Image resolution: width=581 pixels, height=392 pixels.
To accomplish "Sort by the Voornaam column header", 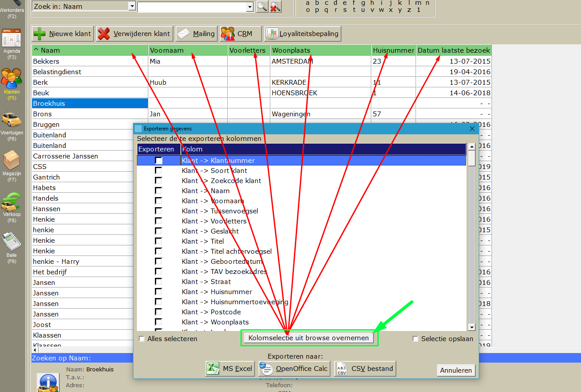I will tap(188, 50).
